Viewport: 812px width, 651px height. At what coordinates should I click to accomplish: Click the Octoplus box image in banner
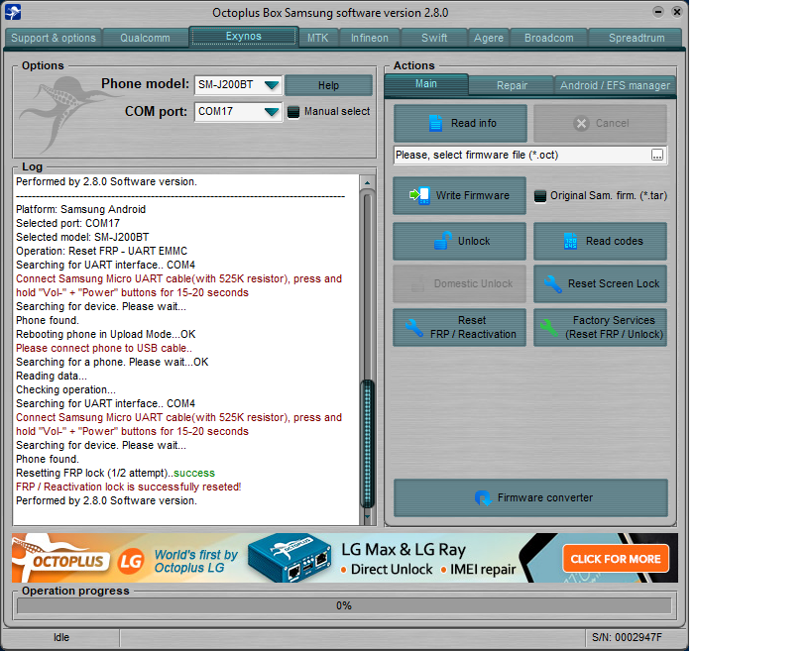[x=289, y=557]
